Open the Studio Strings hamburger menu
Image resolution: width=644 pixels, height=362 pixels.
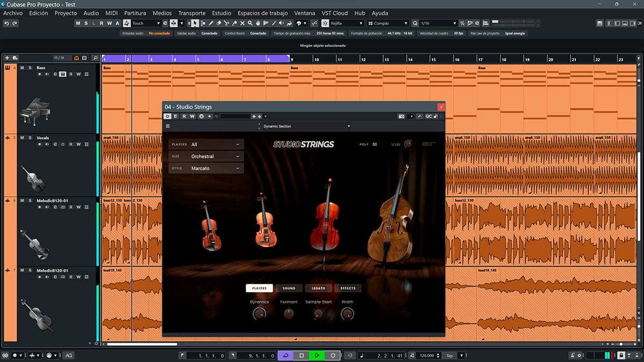tap(167, 127)
